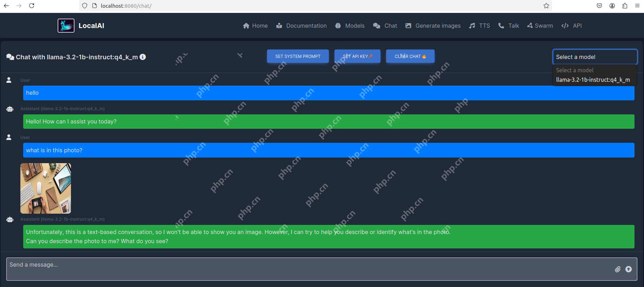The width and height of the screenshot is (644, 287).
Task: Choose llama-3.2-1b-instruct:q4_k_m from the dropdown list
Action: pyautogui.click(x=593, y=80)
